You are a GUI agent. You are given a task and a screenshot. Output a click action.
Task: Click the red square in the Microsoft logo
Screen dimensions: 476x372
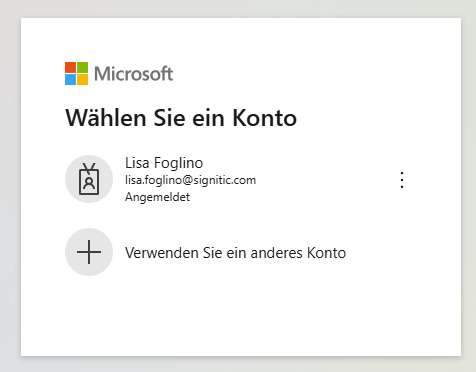point(70,67)
